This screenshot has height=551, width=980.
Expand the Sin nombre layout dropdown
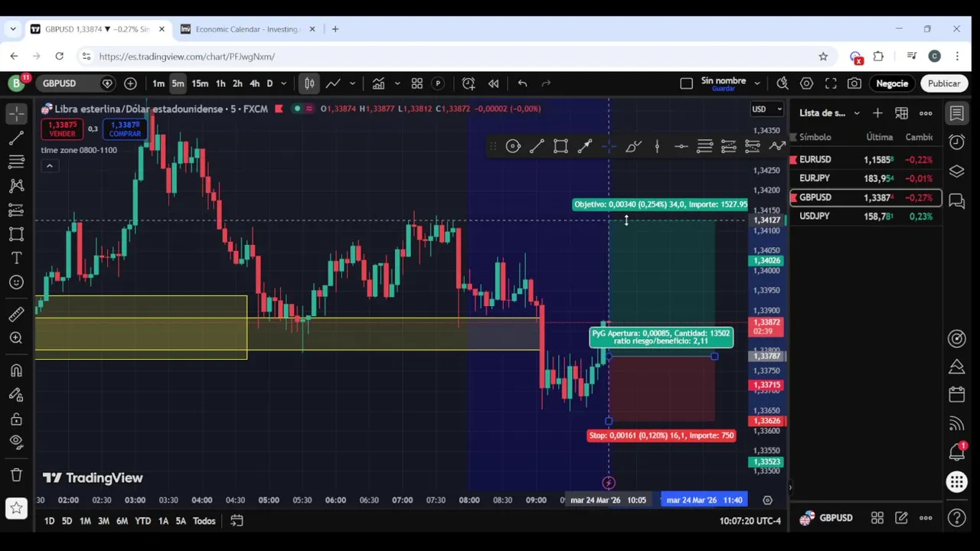coord(757,83)
